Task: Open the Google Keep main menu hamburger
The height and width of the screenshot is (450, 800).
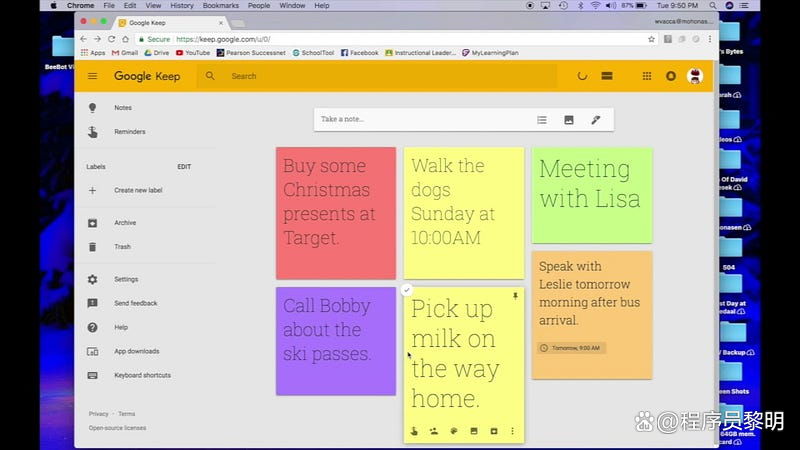Action: pos(92,76)
